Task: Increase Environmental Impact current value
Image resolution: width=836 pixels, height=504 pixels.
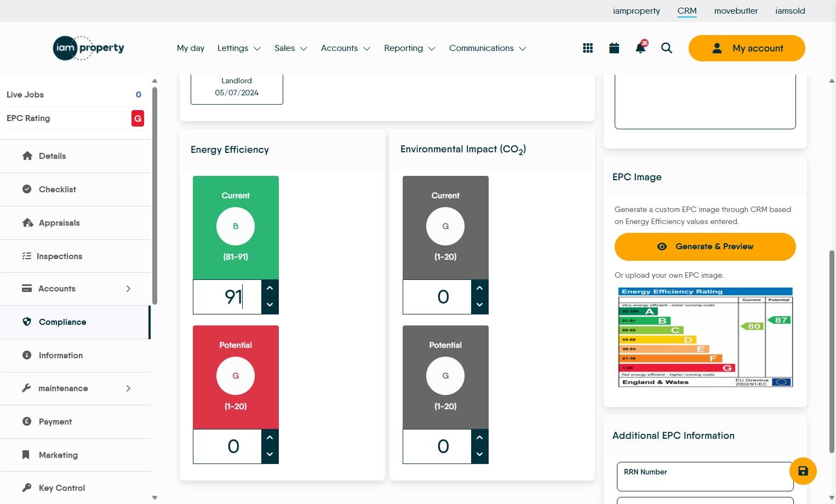Action: (479, 288)
